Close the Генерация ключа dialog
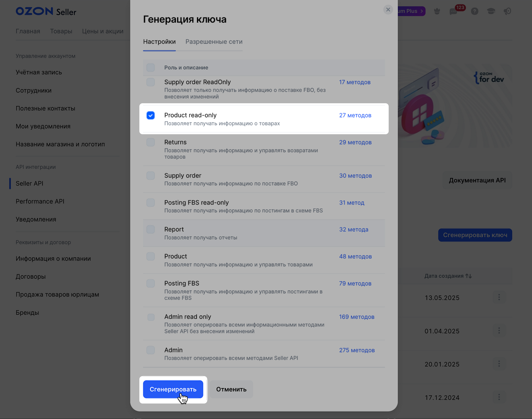 (388, 10)
